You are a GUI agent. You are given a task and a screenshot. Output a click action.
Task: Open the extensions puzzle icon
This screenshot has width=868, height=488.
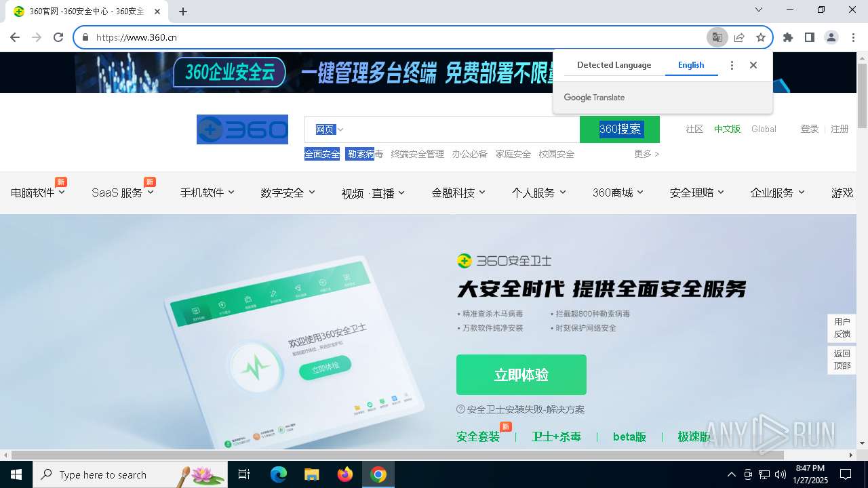click(x=788, y=37)
